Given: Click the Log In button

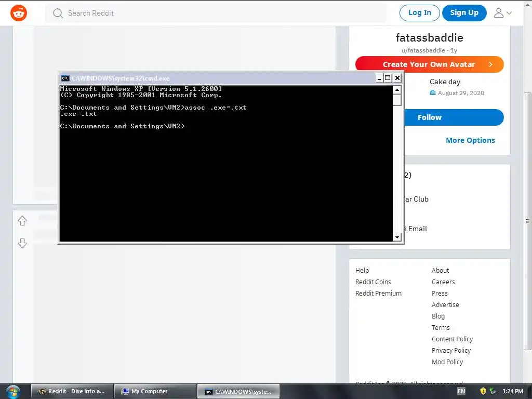Looking at the screenshot, I should 419,13.
